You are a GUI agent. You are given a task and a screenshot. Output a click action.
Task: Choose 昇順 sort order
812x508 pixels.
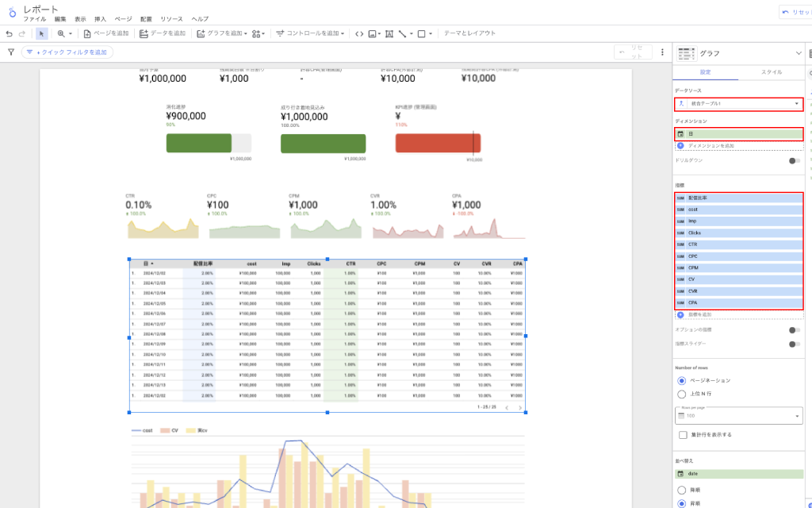681,504
